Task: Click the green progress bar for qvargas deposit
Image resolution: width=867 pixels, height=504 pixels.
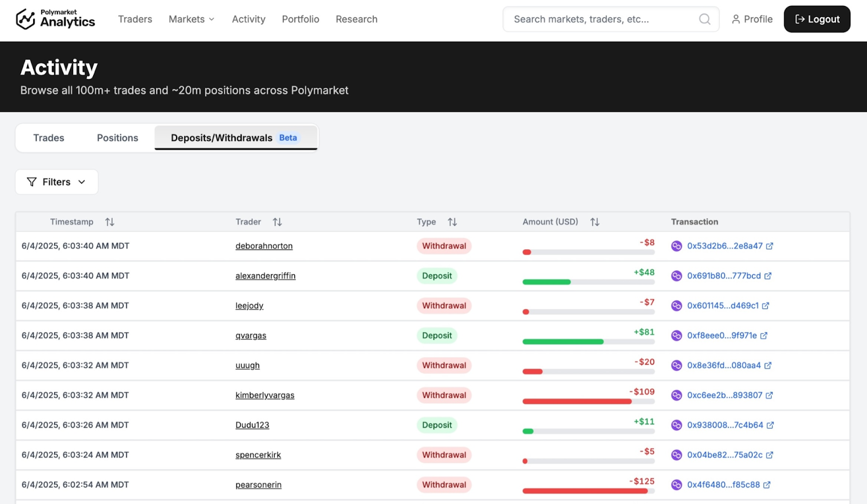Action: tap(562, 341)
